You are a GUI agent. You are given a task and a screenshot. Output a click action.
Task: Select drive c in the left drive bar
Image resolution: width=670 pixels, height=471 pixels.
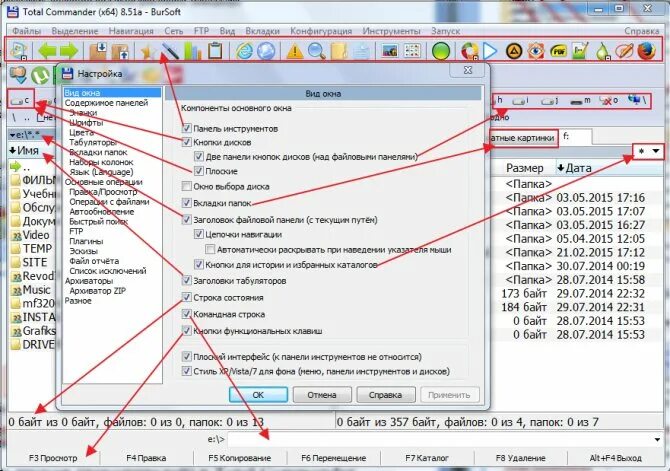[20, 101]
